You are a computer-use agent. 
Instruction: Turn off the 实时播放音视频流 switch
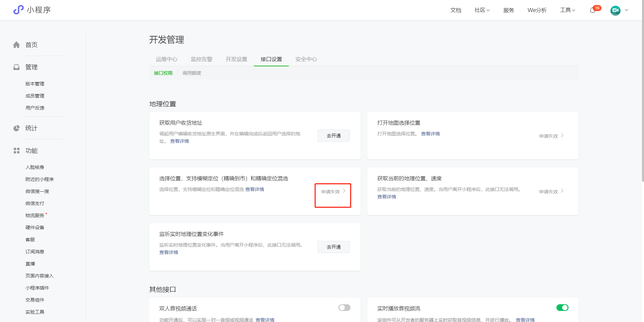(562, 308)
